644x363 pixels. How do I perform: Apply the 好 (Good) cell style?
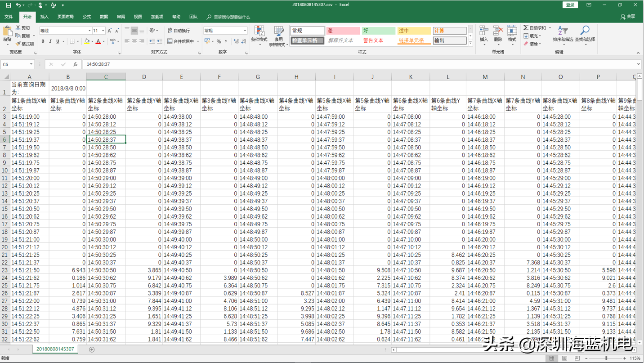point(378,31)
